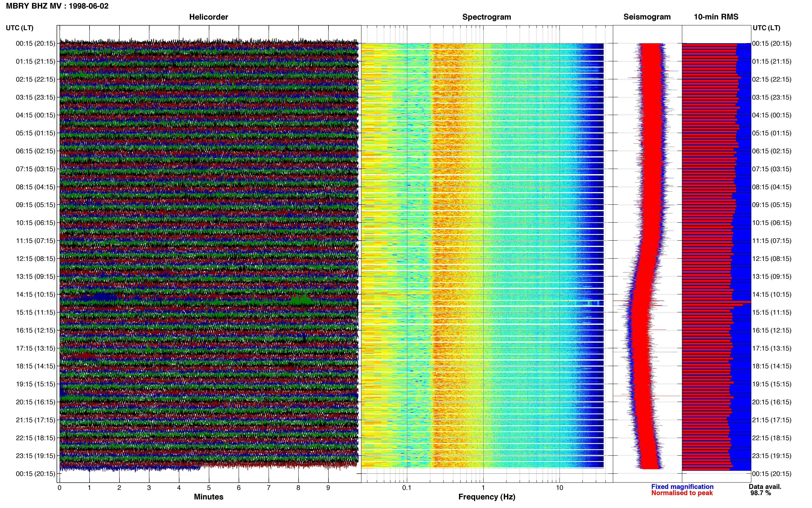Click the 'Helicorder' panel heading
The height and width of the screenshot is (508, 812).
coord(209,17)
